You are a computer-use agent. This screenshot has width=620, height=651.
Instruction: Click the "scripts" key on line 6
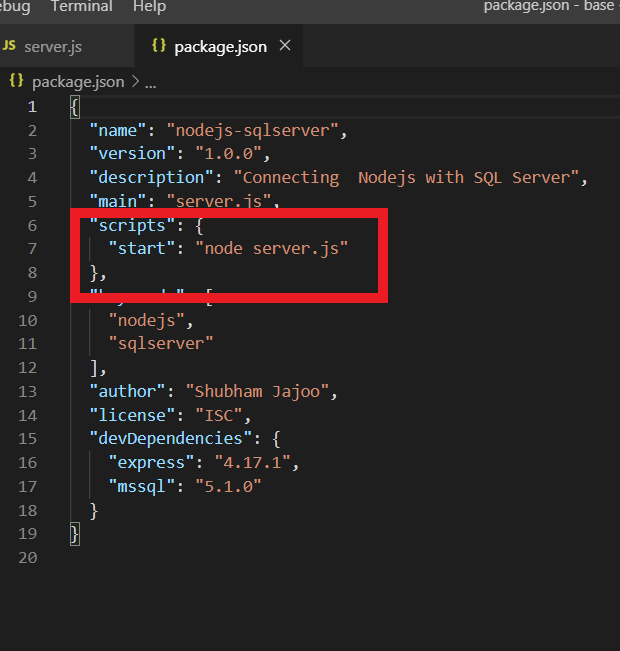[132, 225]
